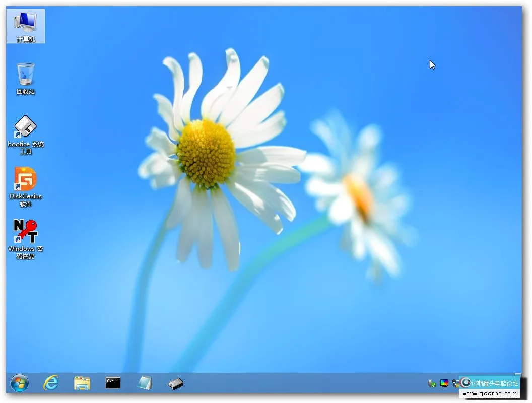532x403 pixels.
Task: Click the network tray icon
Action: [x=455, y=384]
